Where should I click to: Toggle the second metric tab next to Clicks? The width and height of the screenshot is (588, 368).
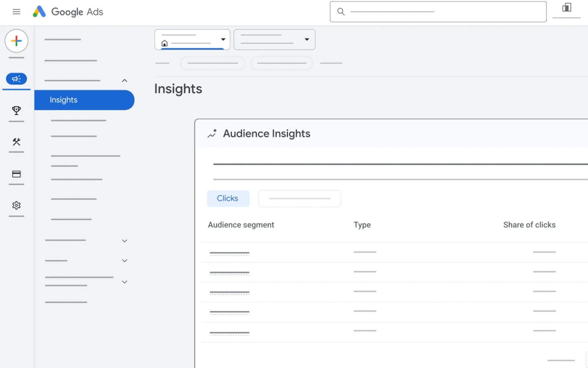coord(300,198)
